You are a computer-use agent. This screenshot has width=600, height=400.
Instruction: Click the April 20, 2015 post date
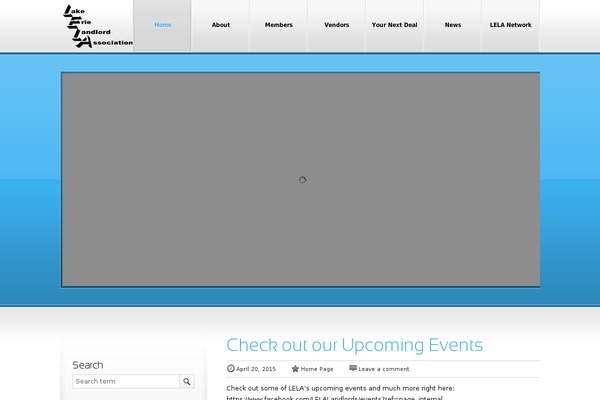tap(256, 369)
